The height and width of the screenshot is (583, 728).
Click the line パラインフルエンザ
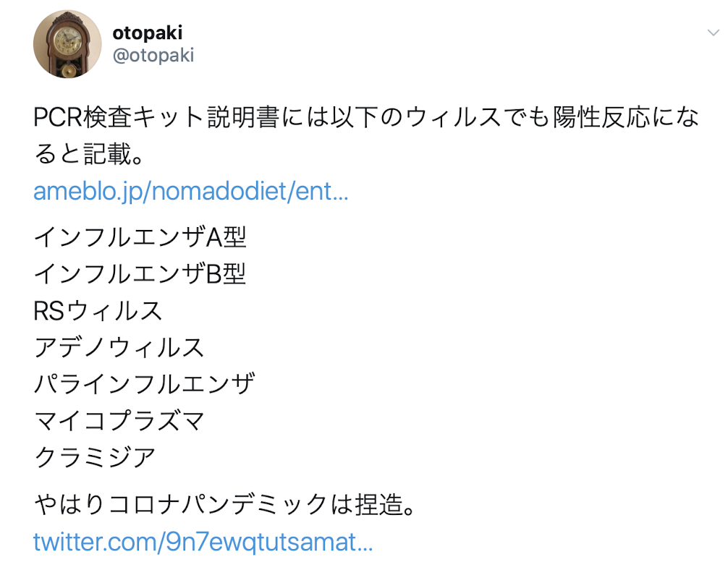(x=145, y=384)
